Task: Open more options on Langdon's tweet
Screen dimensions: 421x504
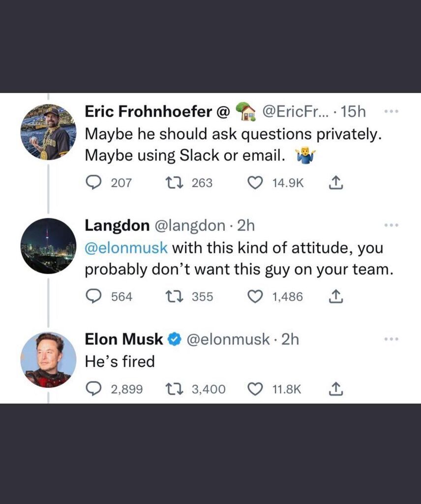Action: click(390, 225)
